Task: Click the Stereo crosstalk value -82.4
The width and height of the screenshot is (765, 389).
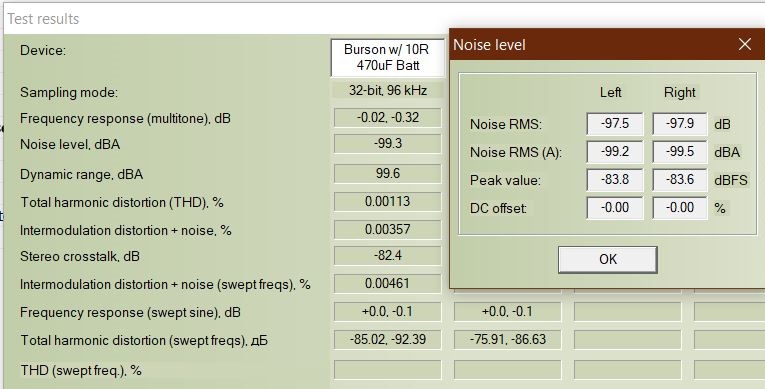Action: pyautogui.click(x=387, y=256)
